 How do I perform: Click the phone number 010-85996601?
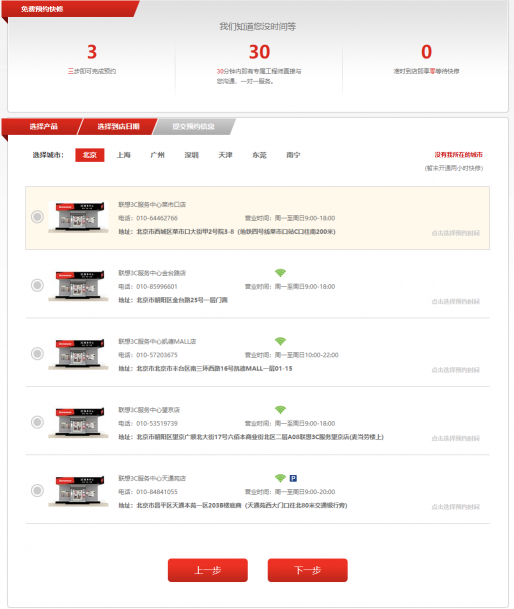click(157, 287)
